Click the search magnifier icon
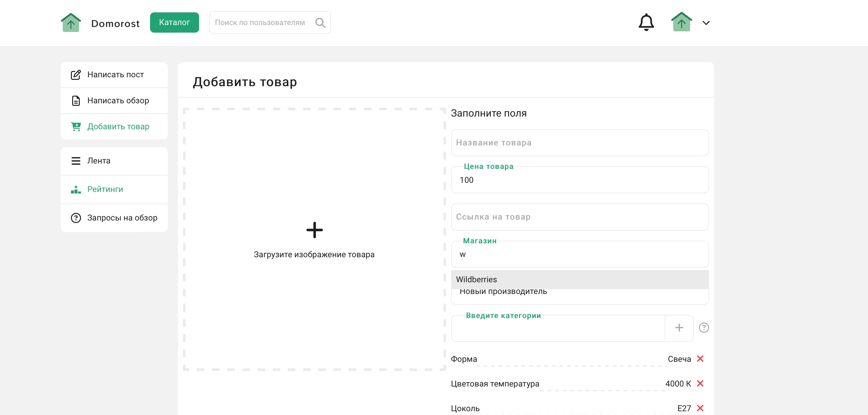868x415 pixels. click(320, 22)
